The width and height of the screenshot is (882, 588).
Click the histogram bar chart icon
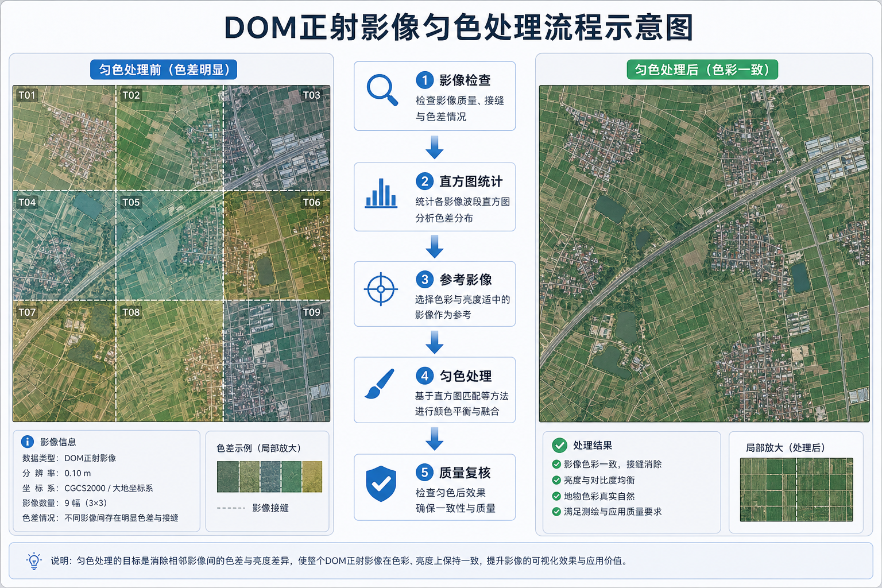[381, 193]
